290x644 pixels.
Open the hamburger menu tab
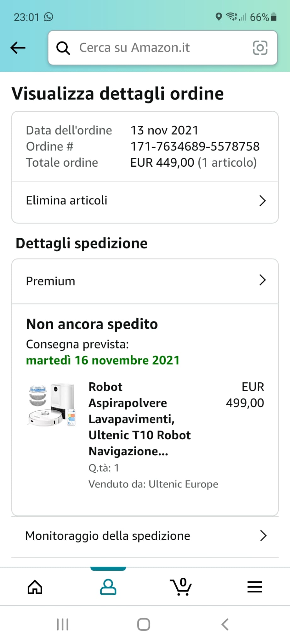(x=255, y=587)
